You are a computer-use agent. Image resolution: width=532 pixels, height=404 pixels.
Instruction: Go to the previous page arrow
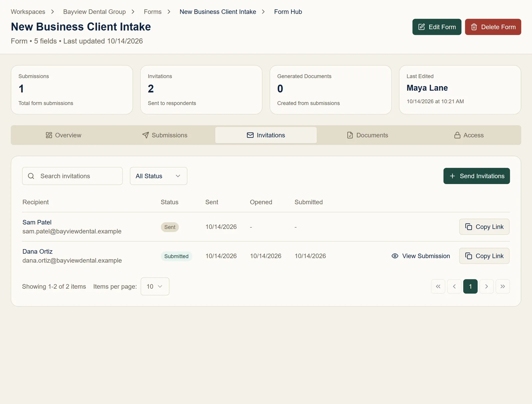[x=454, y=286]
